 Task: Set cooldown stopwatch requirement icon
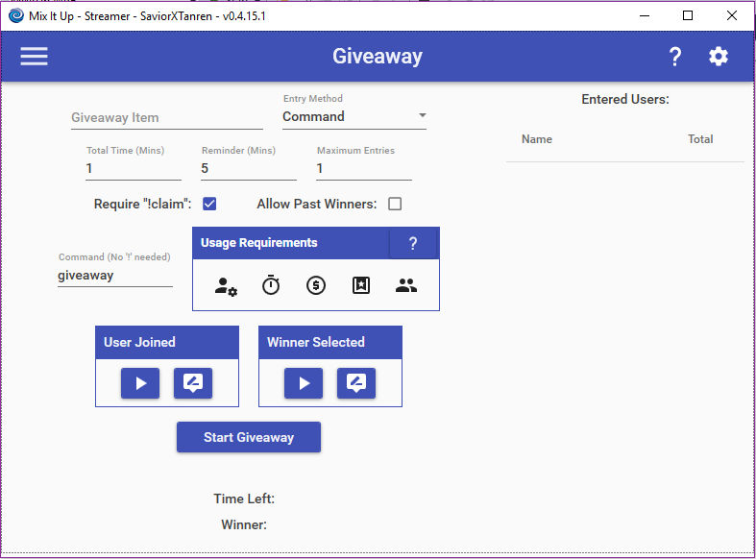point(271,285)
